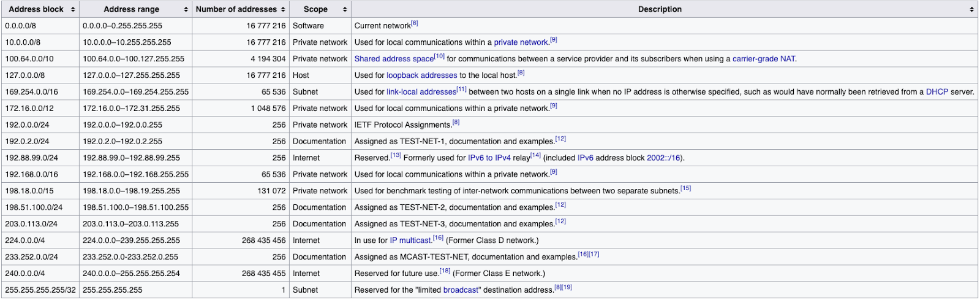Select the 169.254.0.0/16 address block cell
Viewport: 980px width, 300px height.
pos(40,92)
